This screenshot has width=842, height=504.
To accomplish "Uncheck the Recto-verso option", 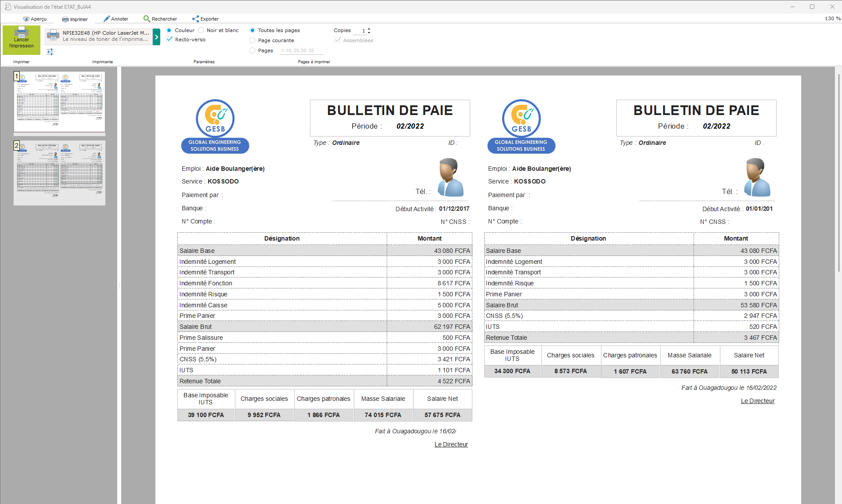I will pos(169,39).
